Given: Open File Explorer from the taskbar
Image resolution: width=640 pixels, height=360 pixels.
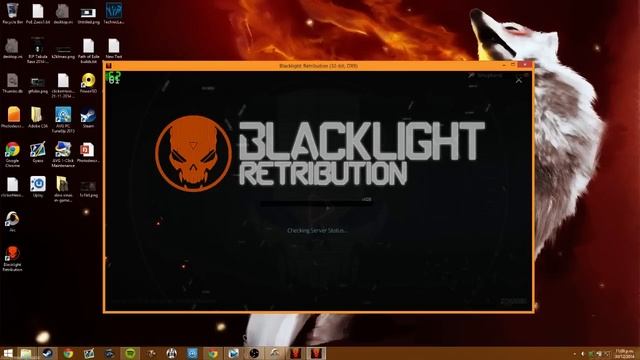Looking at the screenshot, I should coord(27,353).
